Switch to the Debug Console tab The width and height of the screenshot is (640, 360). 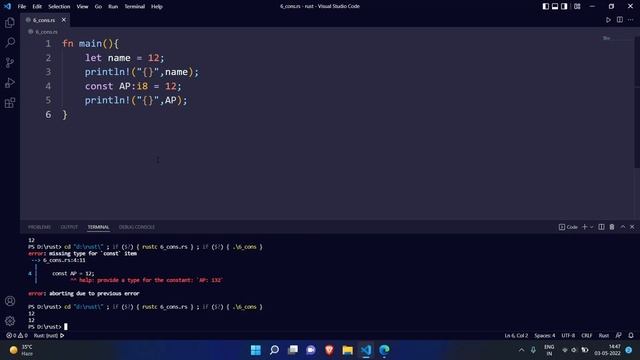(137, 227)
